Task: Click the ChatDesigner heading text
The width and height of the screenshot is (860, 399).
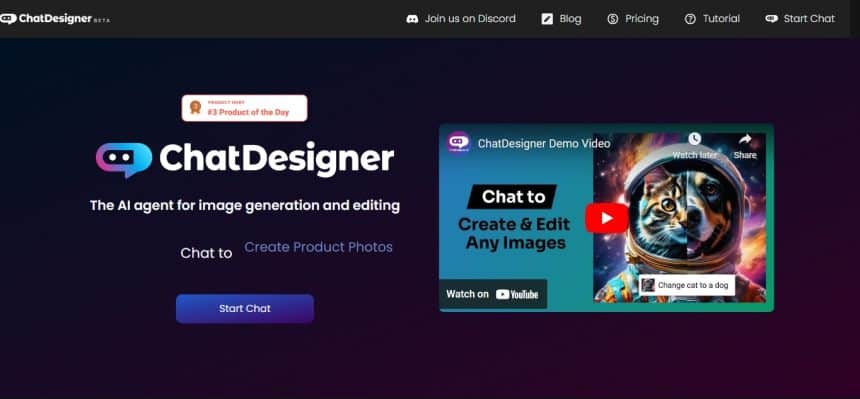Action: pyautogui.click(x=277, y=160)
